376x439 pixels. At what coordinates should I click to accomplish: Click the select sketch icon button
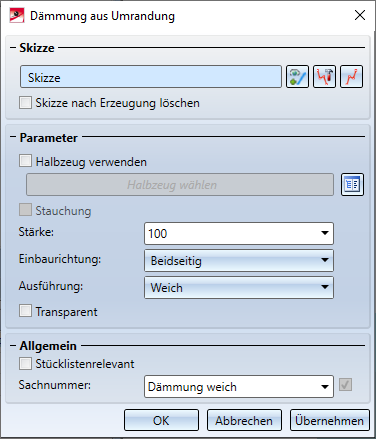point(297,77)
